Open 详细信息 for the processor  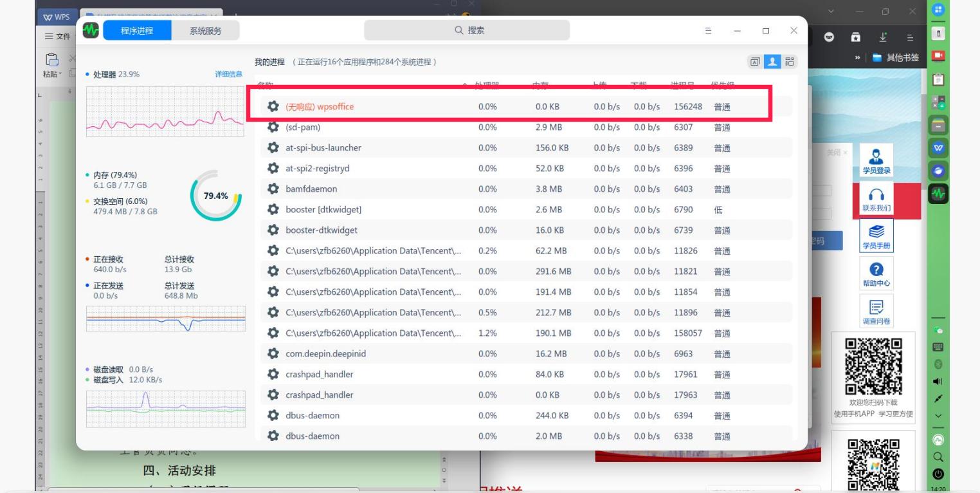point(228,74)
